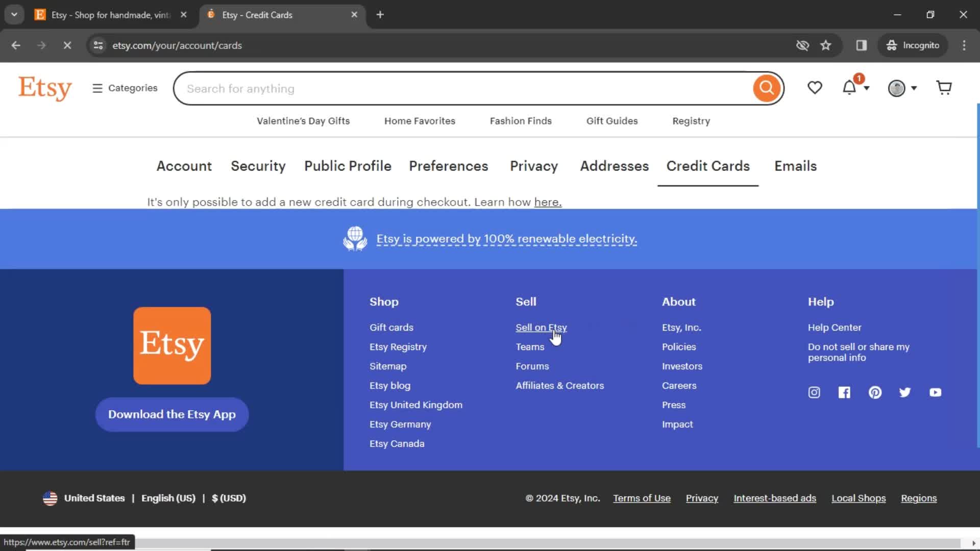
Task: Click the renewable electricity link
Action: point(506,239)
